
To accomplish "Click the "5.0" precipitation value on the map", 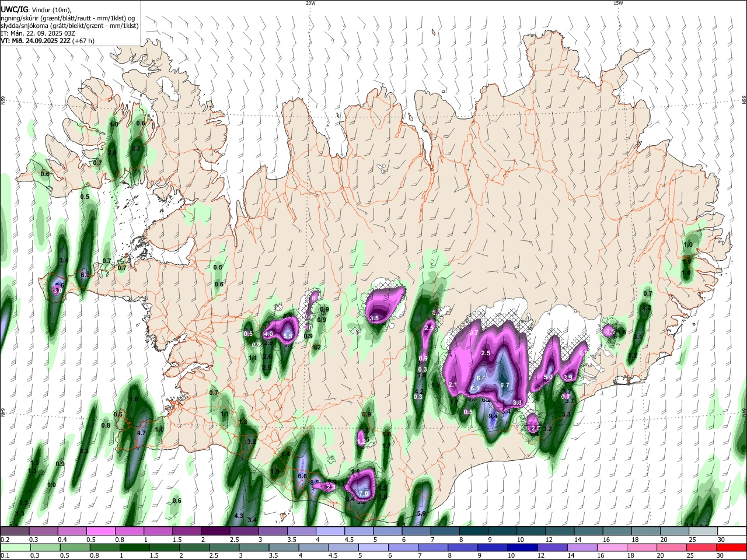I will [548, 377].
